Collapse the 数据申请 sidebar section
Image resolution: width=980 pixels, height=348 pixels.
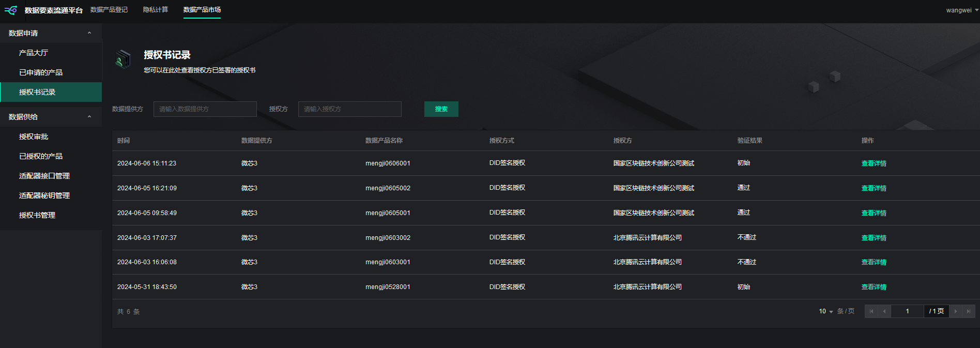click(89, 33)
